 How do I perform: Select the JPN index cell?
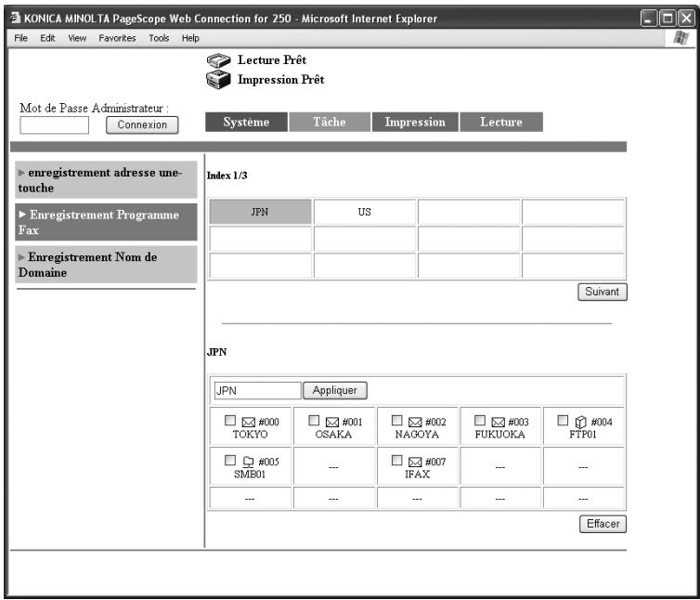(x=260, y=212)
